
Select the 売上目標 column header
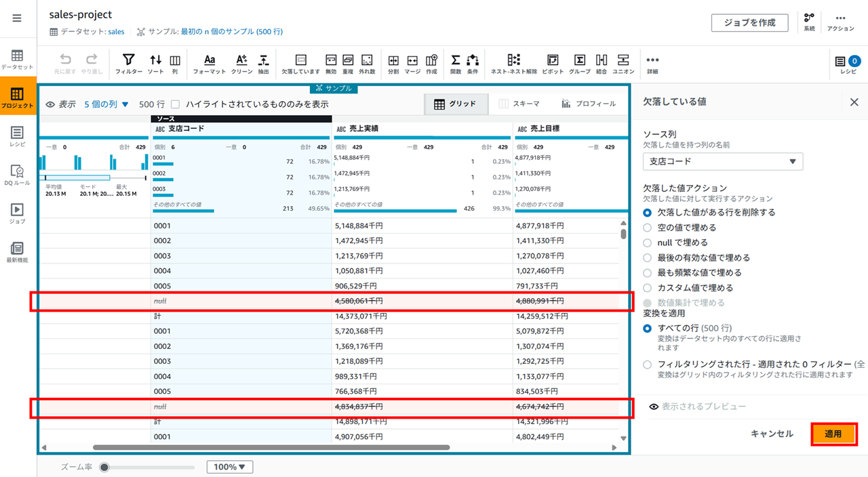(x=571, y=129)
